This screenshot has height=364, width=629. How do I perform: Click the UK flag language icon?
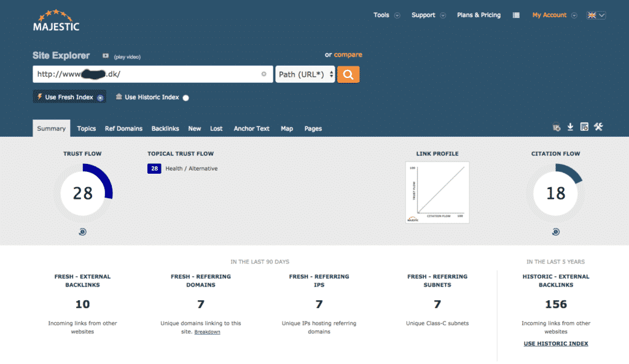pyautogui.click(x=592, y=15)
